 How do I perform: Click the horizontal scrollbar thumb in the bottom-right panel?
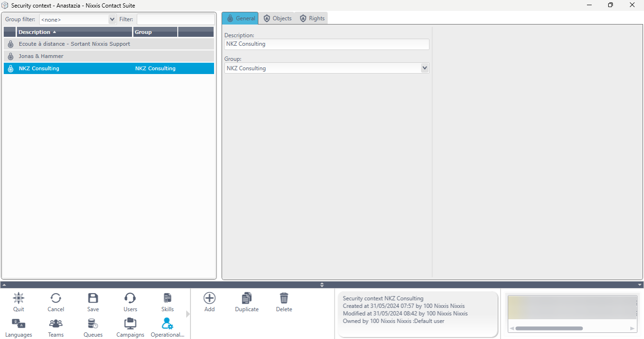click(x=549, y=328)
